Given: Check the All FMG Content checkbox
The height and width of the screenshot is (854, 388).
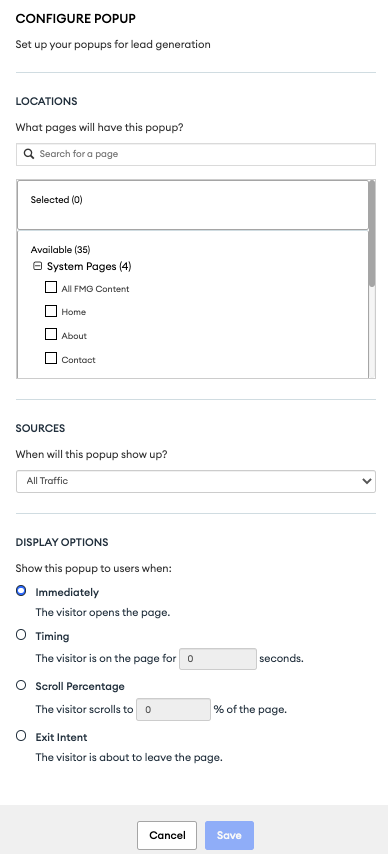Looking at the screenshot, I should coord(51,287).
